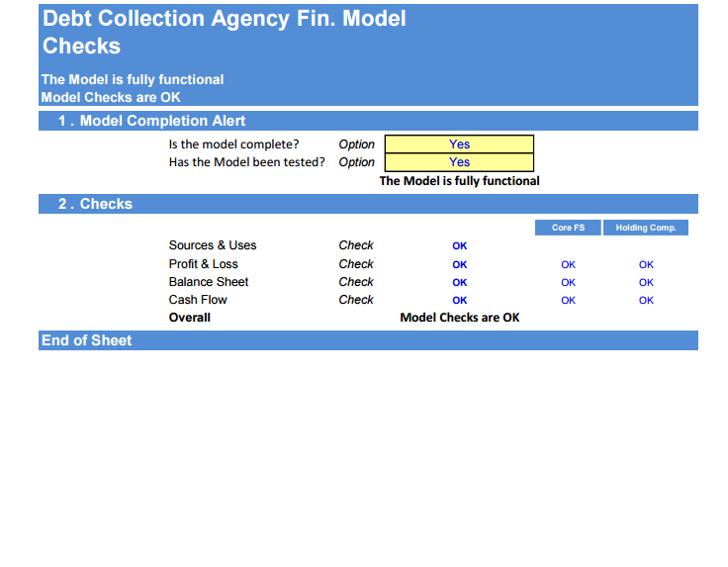The width and height of the screenshot is (728, 567).
Task: Click header text 'Model Checks are OK'
Action: coord(111,98)
